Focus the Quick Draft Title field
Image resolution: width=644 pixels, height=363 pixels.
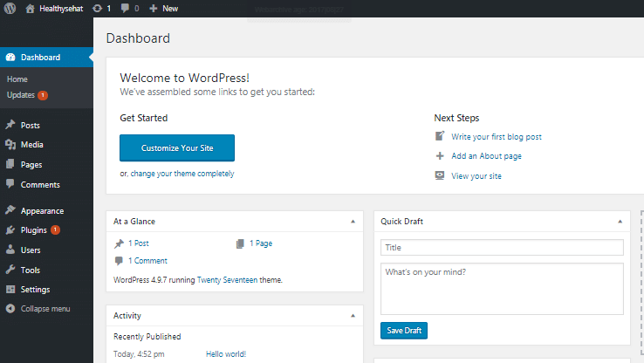502,248
